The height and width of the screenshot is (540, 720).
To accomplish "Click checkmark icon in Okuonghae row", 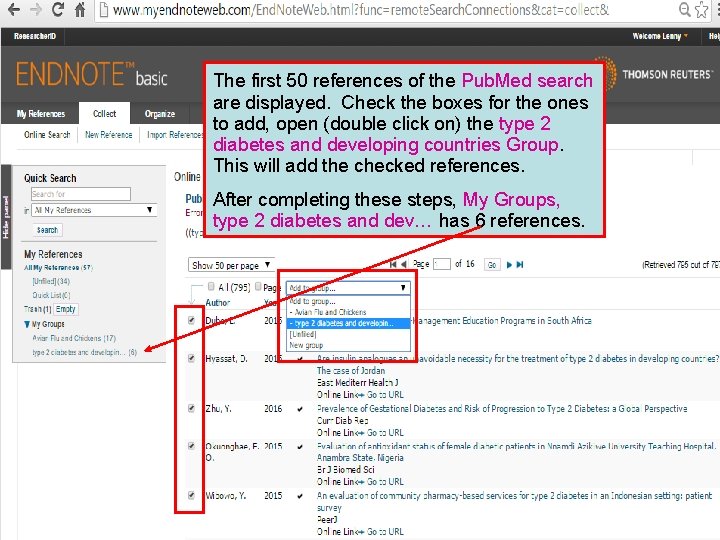I will pos(300,446).
